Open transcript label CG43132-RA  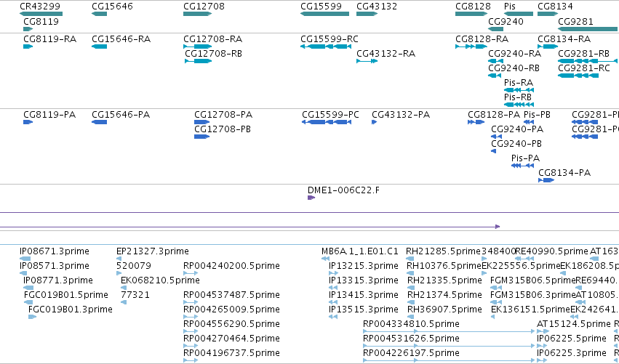click(386, 54)
